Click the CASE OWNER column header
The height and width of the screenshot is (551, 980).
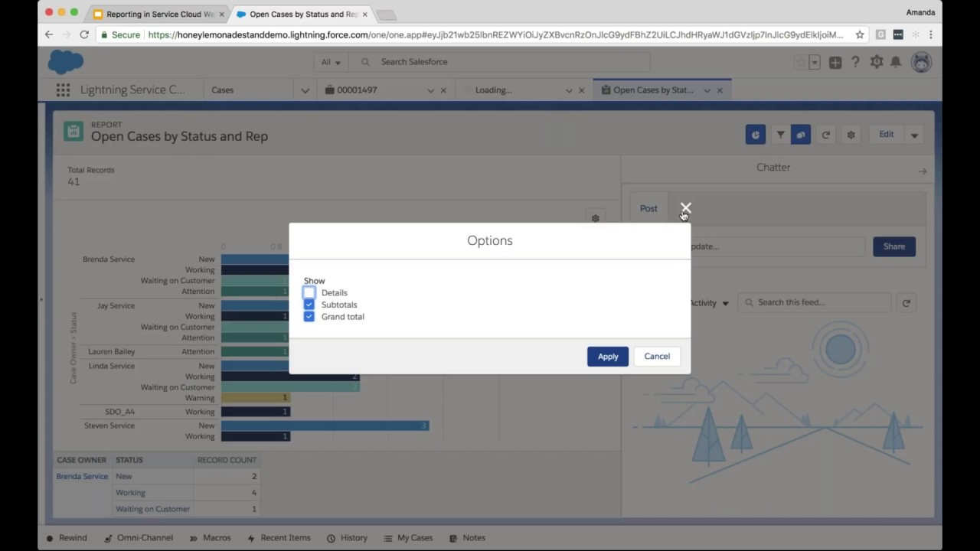click(81, 460)
